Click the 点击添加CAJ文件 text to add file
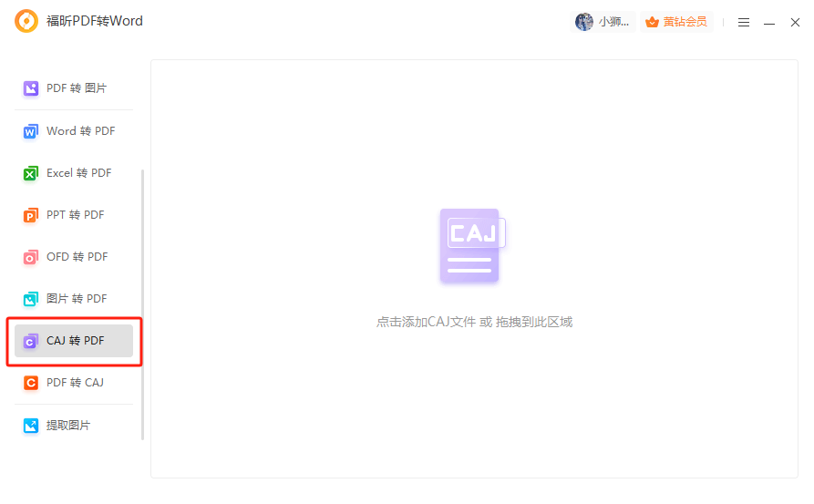The image size is (814, 504). [474, 322]
